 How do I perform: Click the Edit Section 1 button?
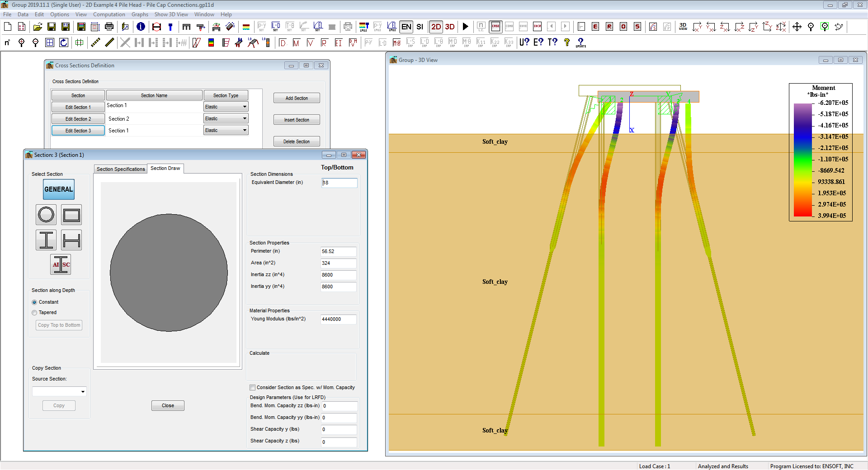pos(78,107)
